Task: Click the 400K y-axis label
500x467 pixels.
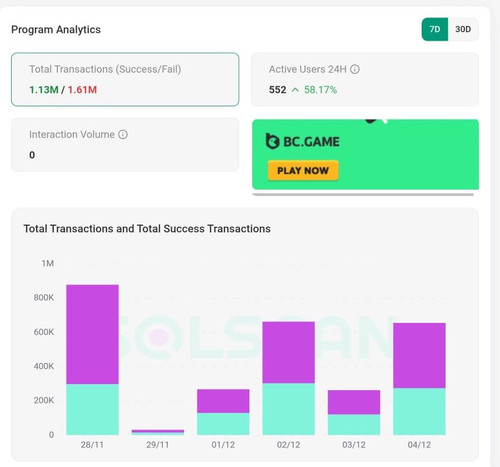Action: point(44,366)
